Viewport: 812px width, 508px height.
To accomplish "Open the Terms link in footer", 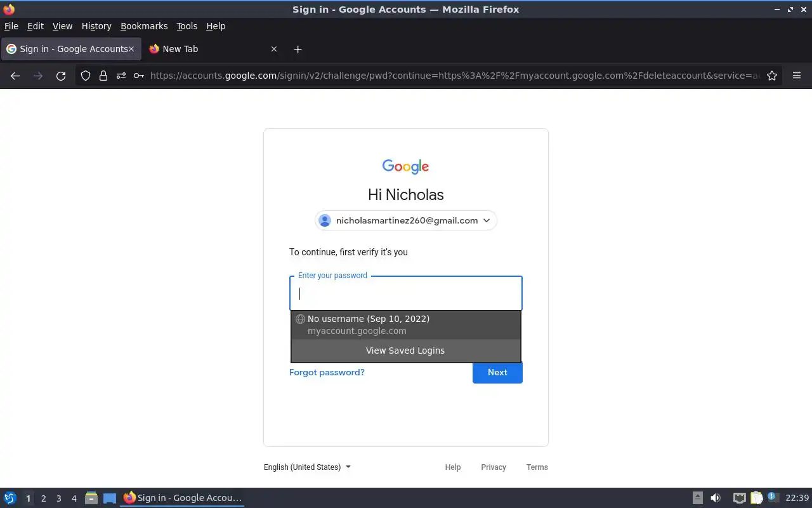I will 537,467.
